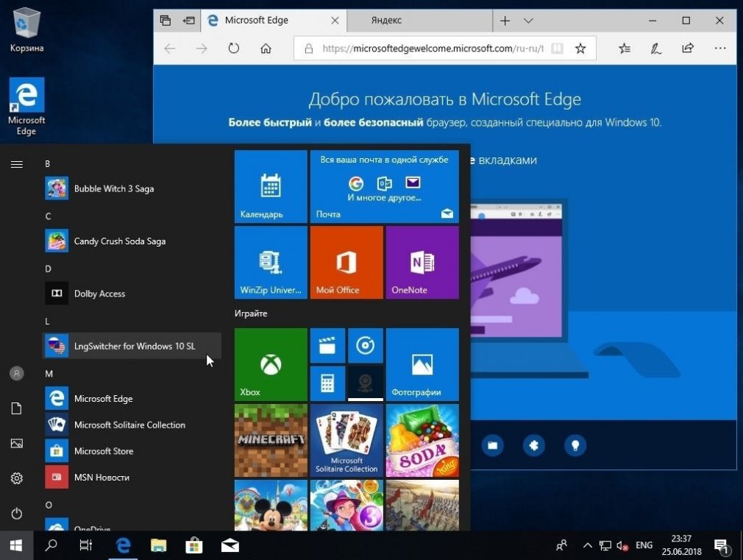
Task: Open Pictures from Start sidebar
Action: (x=17, y=443)
